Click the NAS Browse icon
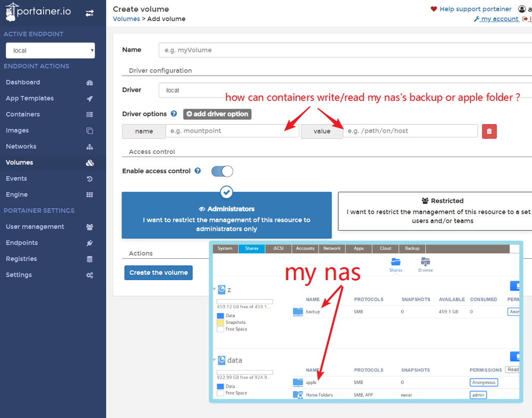Viewport: 532px width, 418px height. tap(425, 262)
